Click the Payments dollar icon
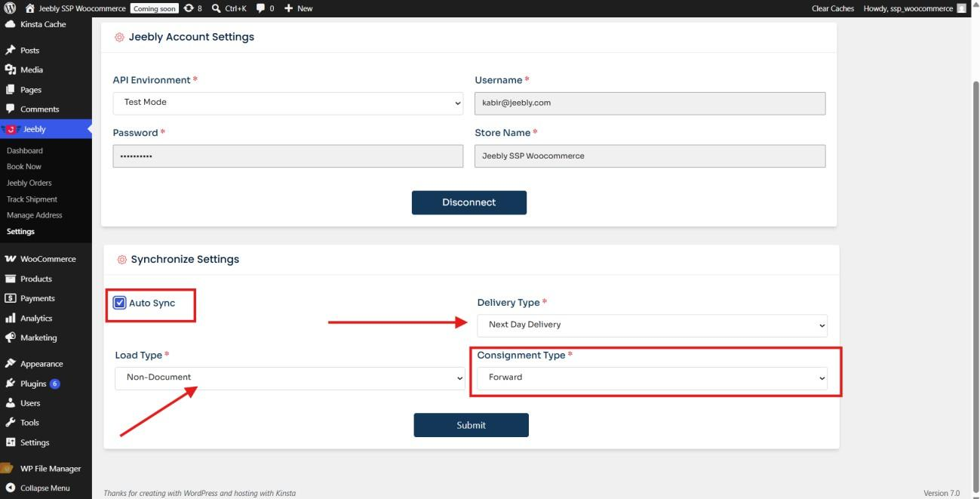Viewport: 980px width, 499px height. click(11, 298)
